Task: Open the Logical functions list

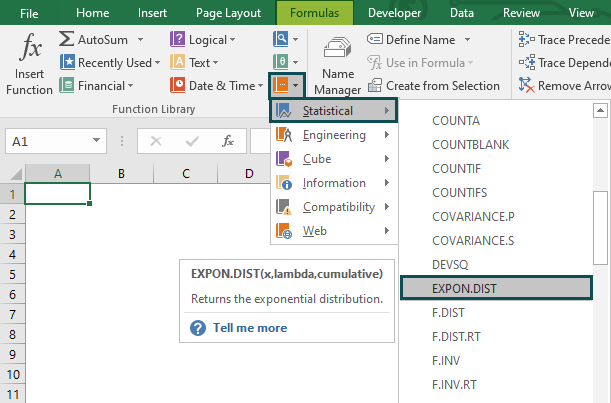Action: (x=203, y=40)
